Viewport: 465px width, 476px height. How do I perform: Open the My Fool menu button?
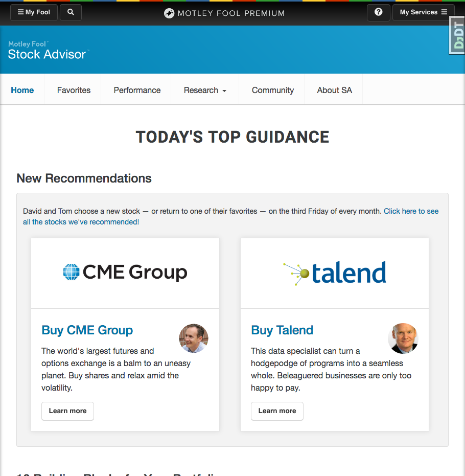(x=34, y=12)
